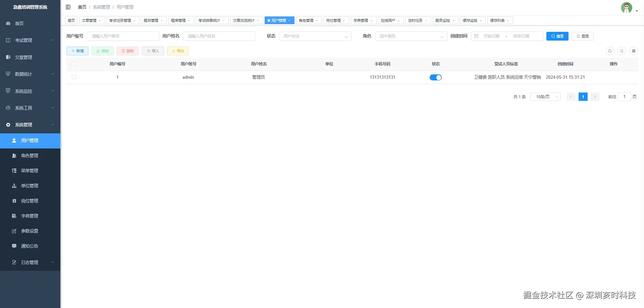Close the 角色管理 tab
Screen dimensions: 644x308
[317, 21]
